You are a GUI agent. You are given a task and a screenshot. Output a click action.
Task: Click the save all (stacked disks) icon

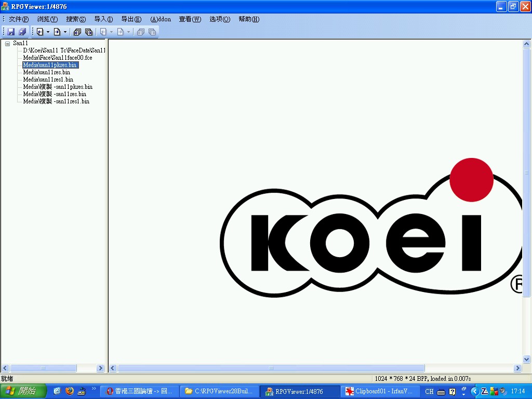[22, 32]
